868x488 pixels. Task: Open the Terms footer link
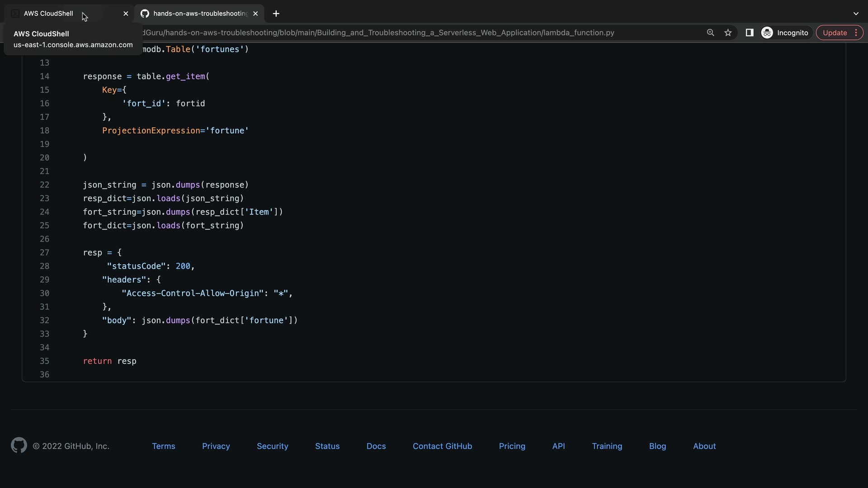coord(163,446)
